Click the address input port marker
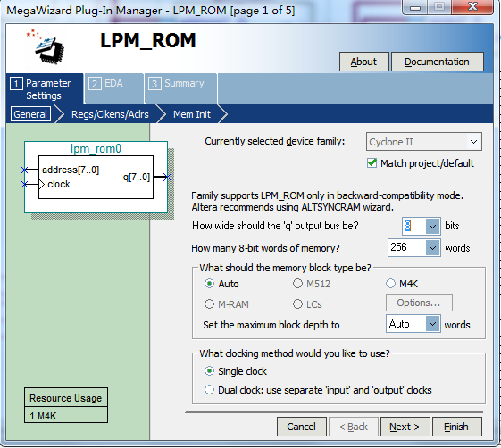Image resolution: width=501 pixels, height=448 pixels. 24,170
